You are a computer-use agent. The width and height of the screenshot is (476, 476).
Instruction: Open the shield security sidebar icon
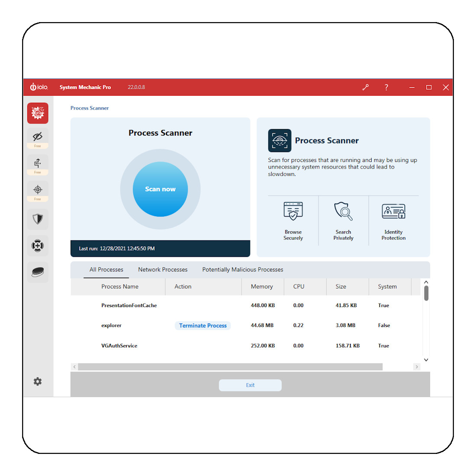point(38,219)
